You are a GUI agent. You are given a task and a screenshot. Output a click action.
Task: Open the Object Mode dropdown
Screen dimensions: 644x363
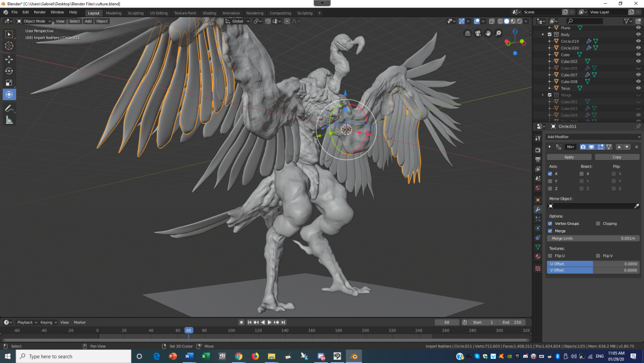click(34, 21)
